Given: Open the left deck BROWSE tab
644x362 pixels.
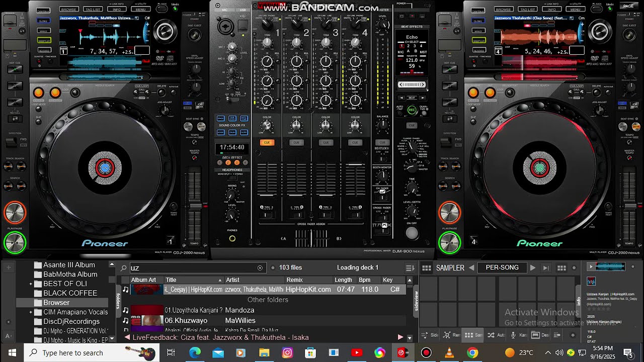Looking at the screenshot, I should (x=69, y=9).
